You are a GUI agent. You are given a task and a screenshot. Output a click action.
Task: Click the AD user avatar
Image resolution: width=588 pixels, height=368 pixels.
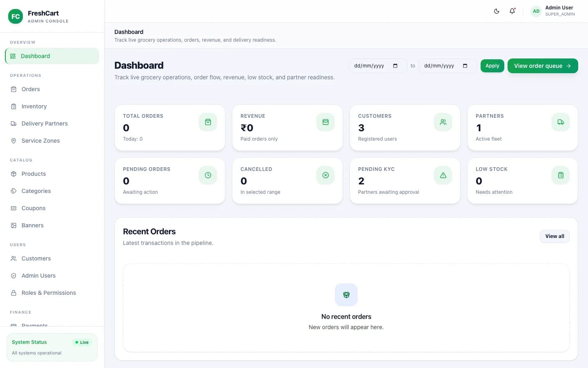pos(536,11)
